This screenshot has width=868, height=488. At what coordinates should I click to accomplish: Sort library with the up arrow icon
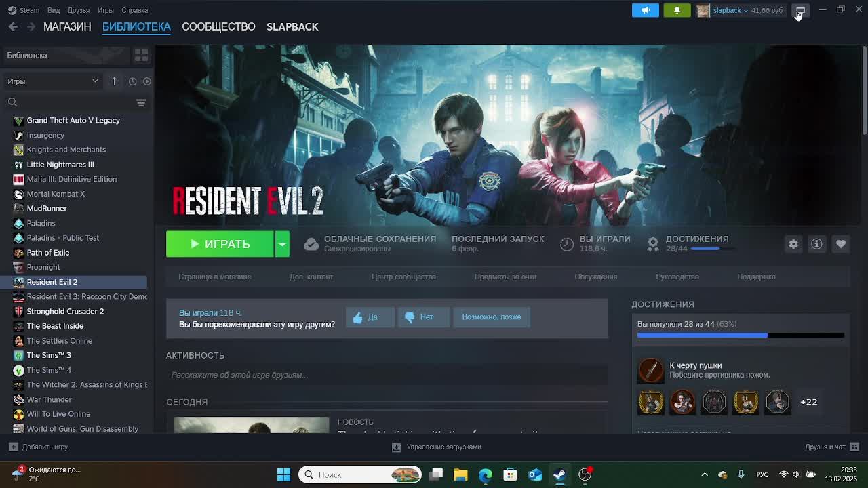point(114,81)
